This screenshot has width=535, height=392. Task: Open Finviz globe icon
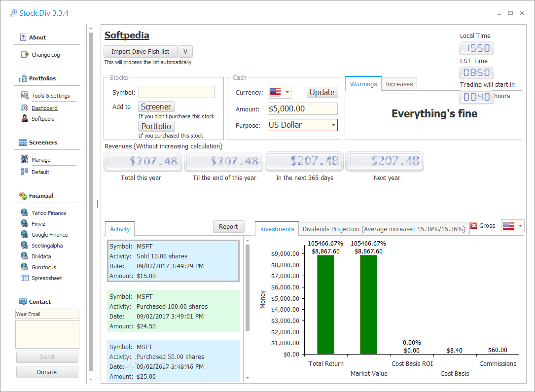(x=25, y=223)
